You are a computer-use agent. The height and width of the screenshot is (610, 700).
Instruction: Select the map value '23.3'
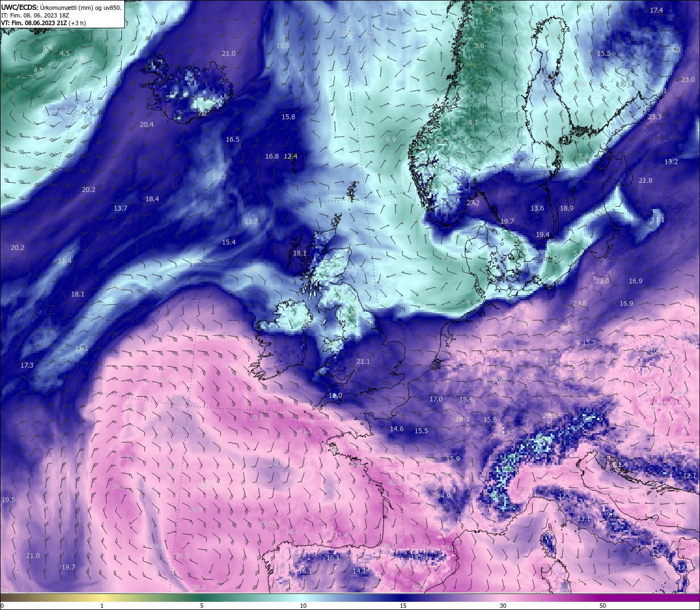(x=655, y=117)
